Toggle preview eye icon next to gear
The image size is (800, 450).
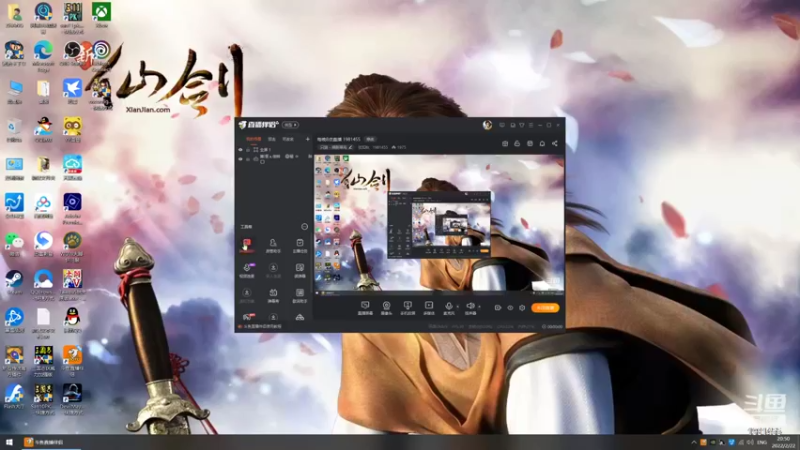510,308
